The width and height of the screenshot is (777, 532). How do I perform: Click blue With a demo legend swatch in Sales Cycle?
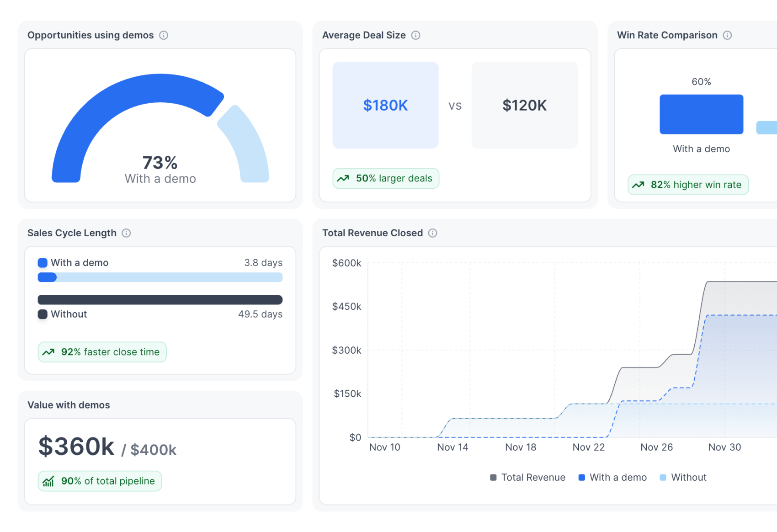pyautogui.click(x=43, y=263)
